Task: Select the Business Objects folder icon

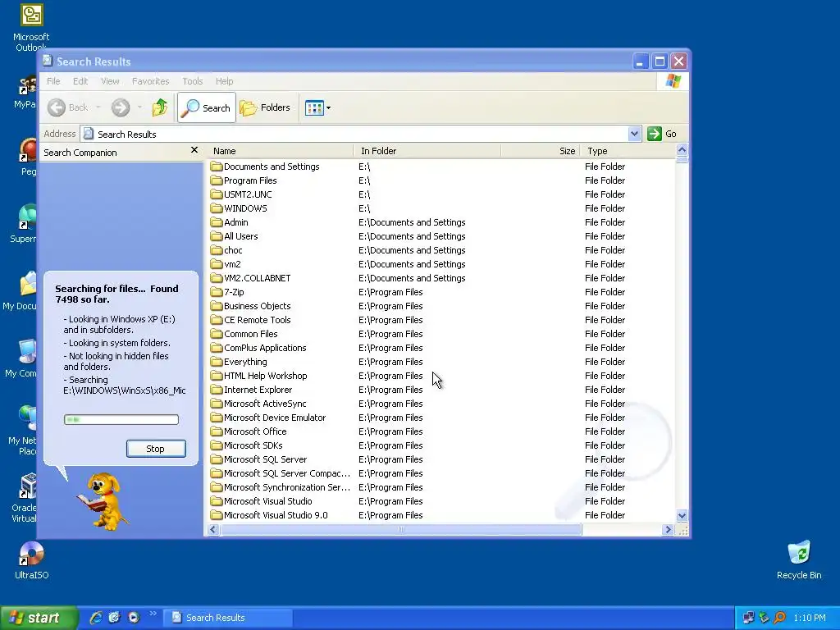Action: coord(217,306)
